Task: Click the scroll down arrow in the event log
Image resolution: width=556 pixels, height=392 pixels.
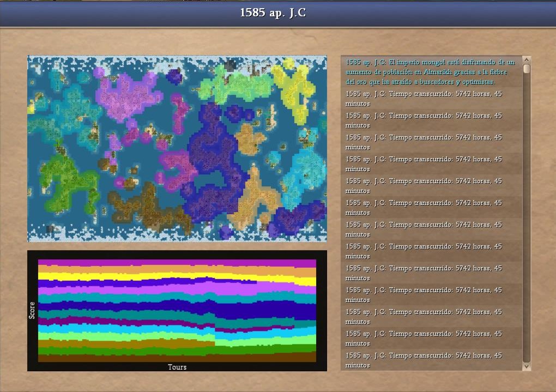Action: coord(527,367)
